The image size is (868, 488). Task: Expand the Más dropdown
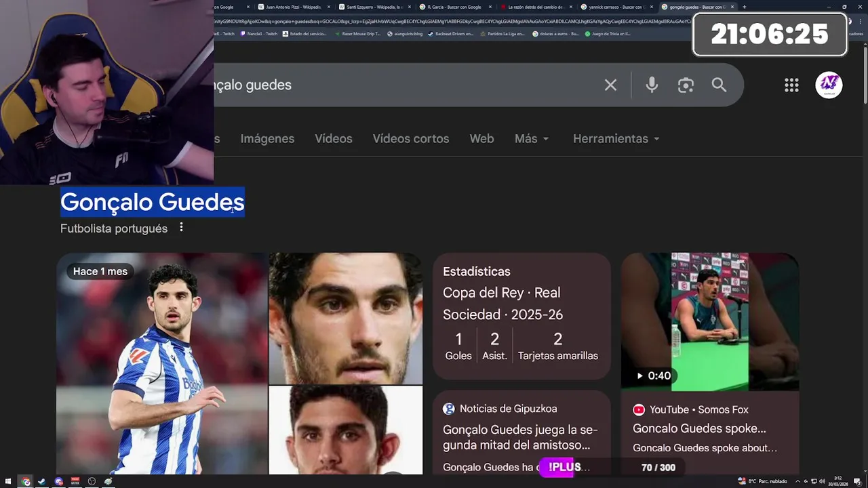click(x=532, y=138)
